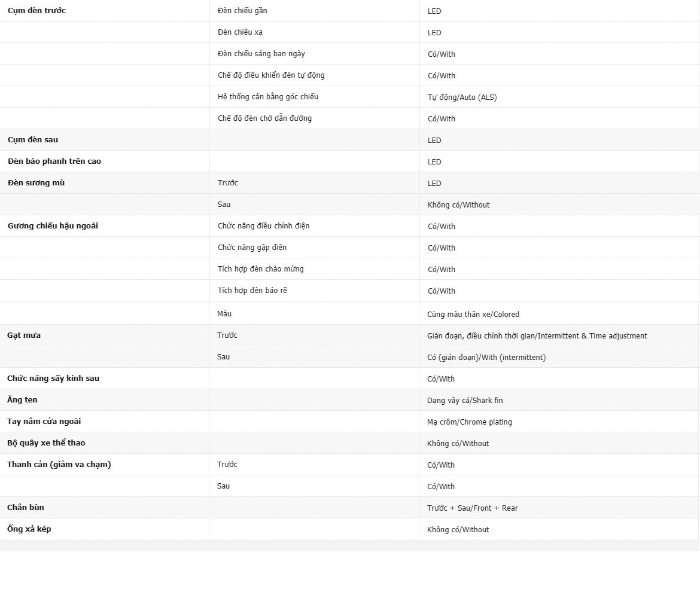Click 'Đèn báo phanh trên cao' label
The image size is (700, 598).
tap(54, 161)
